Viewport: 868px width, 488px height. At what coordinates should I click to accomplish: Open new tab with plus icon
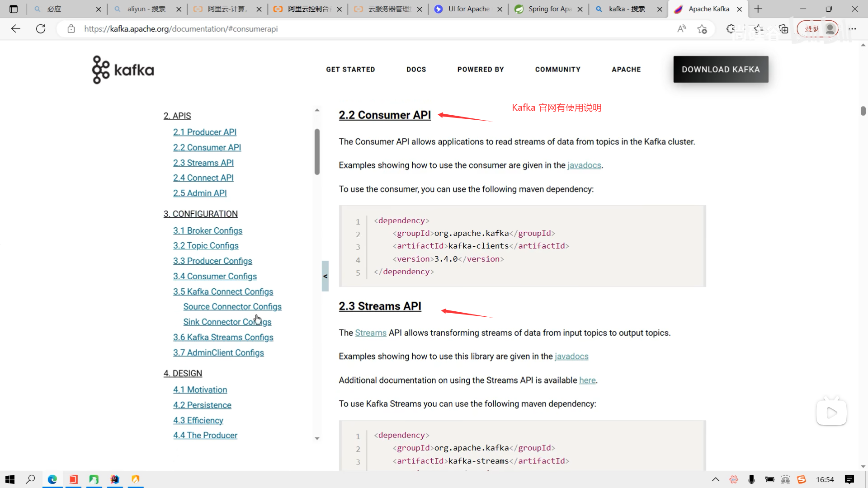point(758,9)
